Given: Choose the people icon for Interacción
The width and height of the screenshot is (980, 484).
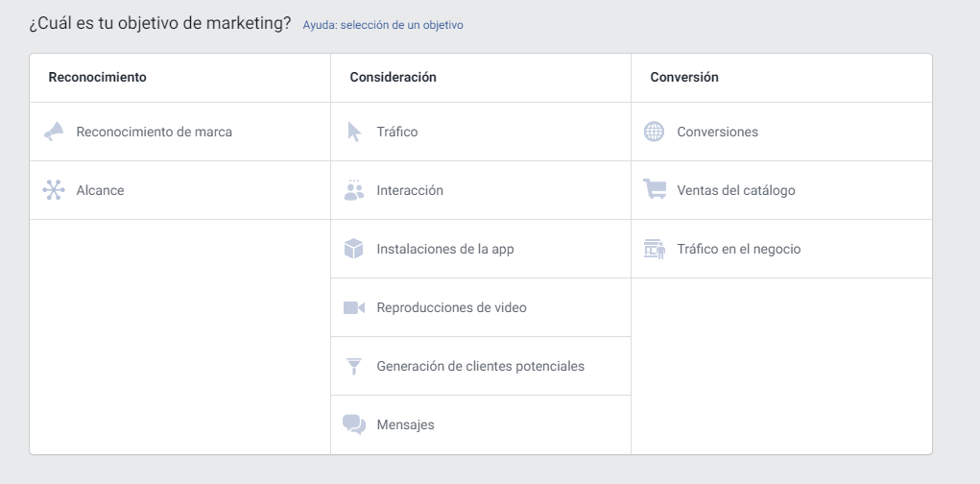Looking at the screenshot, I should [x=354, y=190].
